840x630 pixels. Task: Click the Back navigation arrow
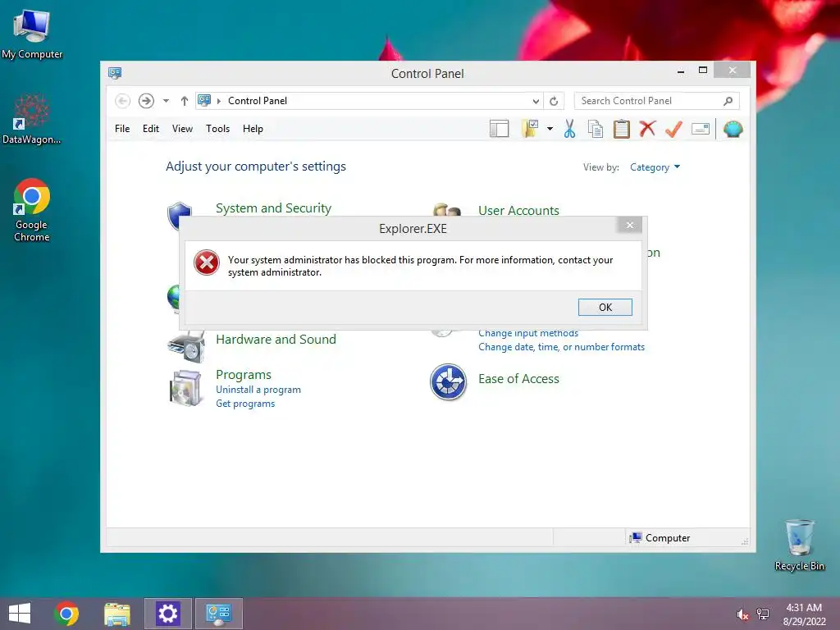123,101
